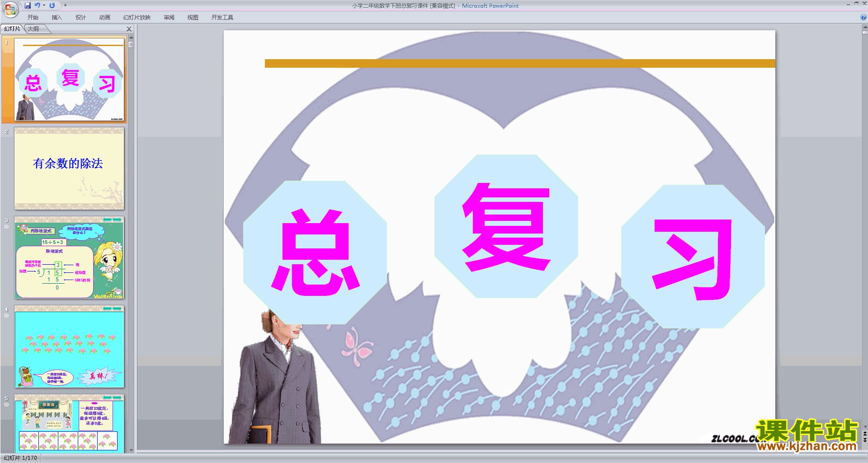Click animation star icon beside slide 4
868x463 pixels.
coord(6,316)
